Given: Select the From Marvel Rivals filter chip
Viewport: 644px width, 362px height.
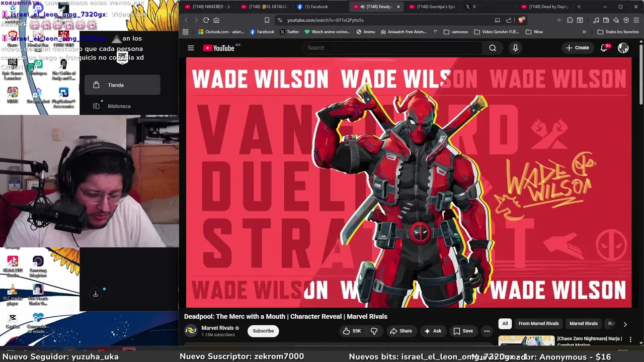Looking at the screenshot, I should 538,324.
